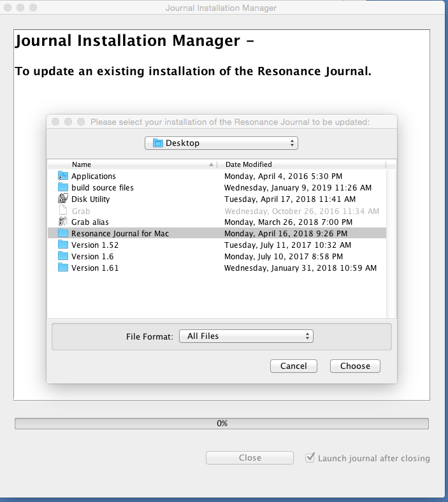Click the Version 1.52 folder icon

(63, 245)
